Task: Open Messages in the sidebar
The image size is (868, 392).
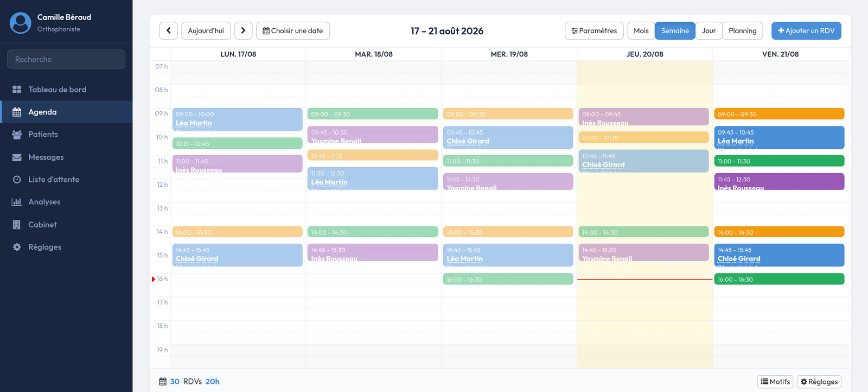Action: click(x=66, y=157)
